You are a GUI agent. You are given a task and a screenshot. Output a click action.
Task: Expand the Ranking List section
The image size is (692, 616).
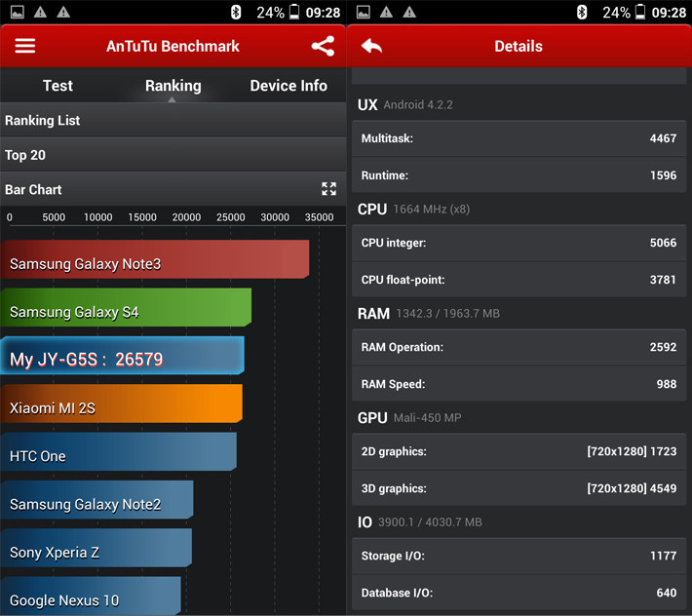(x=173, y=121)
